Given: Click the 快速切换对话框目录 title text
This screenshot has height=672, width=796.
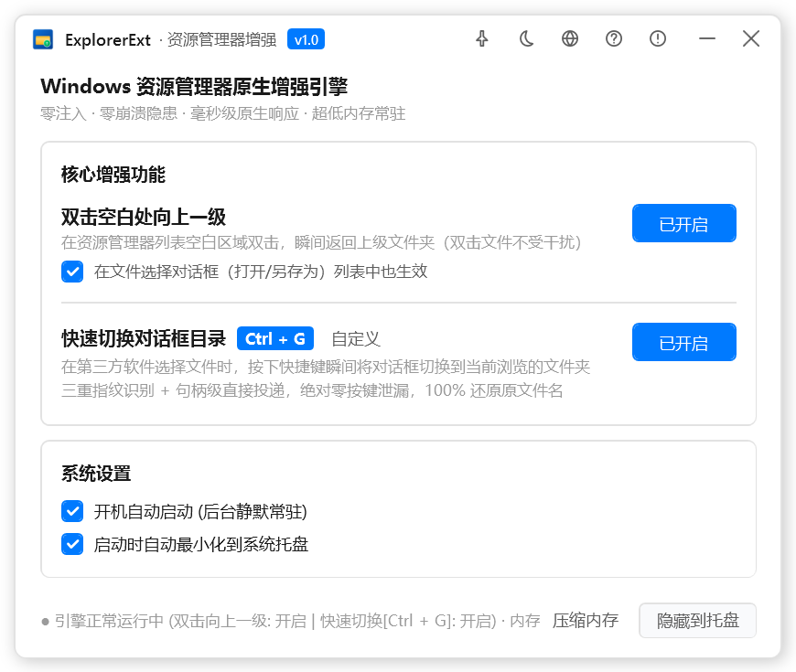Looking at the screenshot, I should (x=144, y=339).
